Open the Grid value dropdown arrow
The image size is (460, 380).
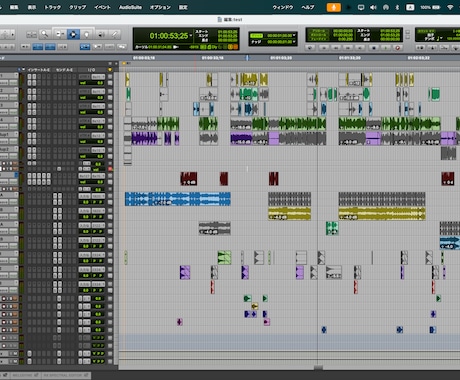(294, 35)
